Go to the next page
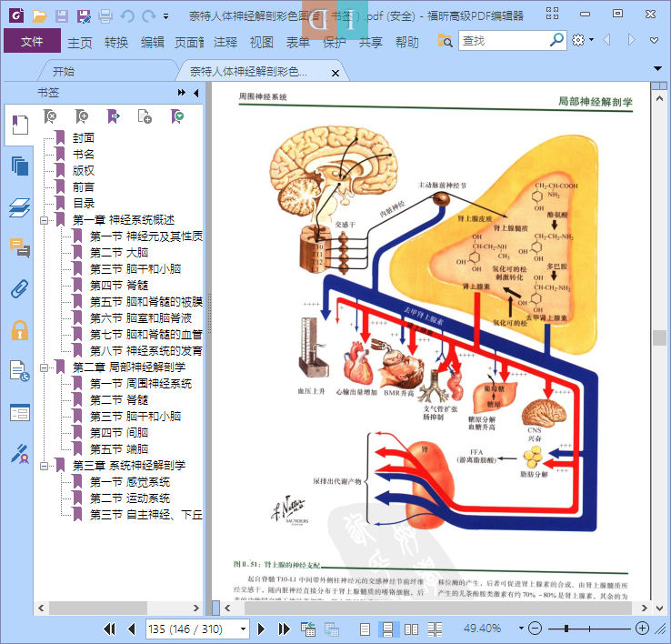The height and width of the screenshot is (644, 671). [261, 629]
